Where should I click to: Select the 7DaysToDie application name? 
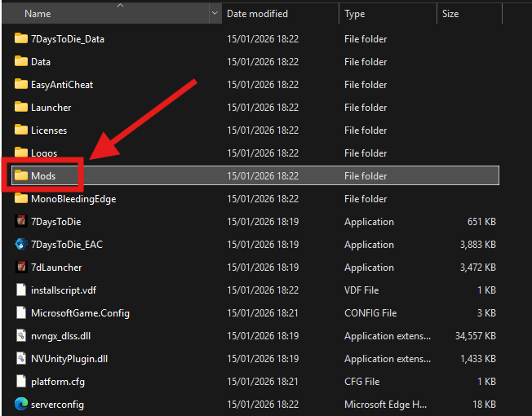tap(56, 222)
